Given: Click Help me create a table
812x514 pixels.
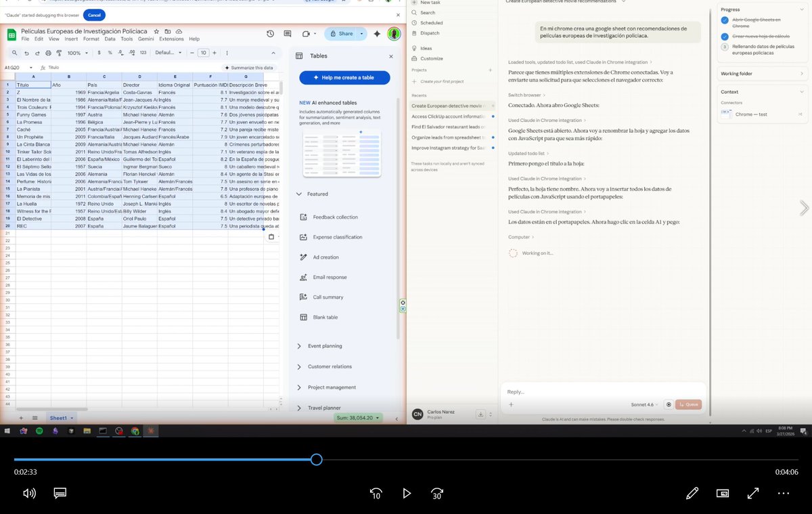Looking at the screenshot, I should point(344,78).
